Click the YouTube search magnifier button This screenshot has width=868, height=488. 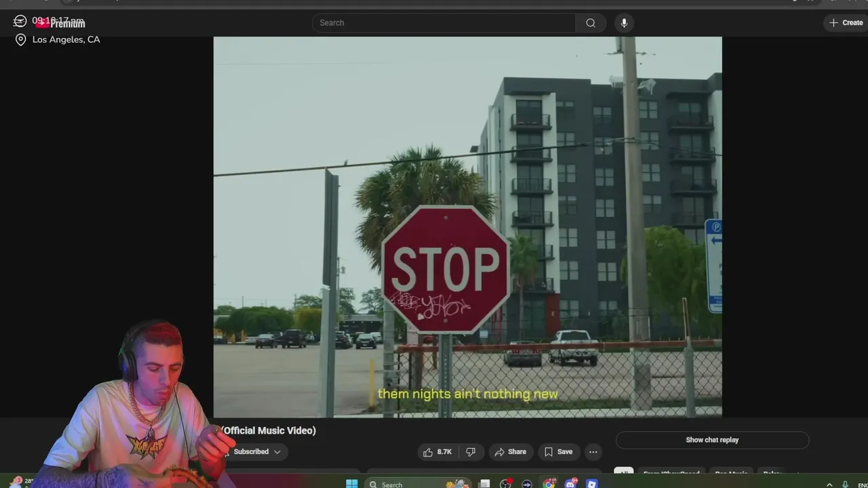coord(591,23)
